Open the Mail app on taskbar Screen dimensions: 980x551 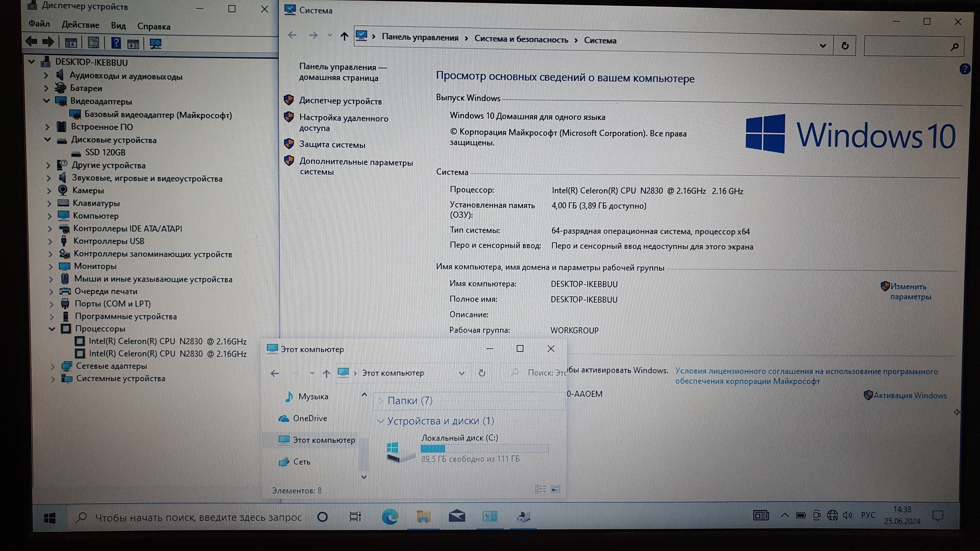(x=457, y=516)
